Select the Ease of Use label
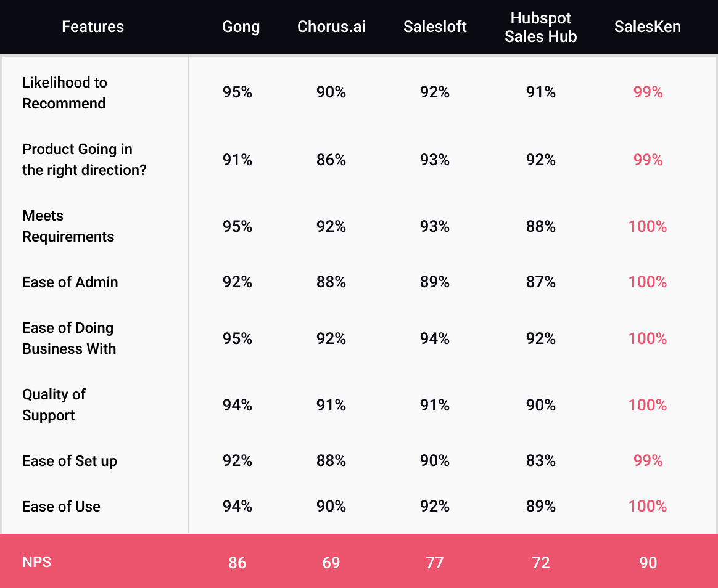The image size is (718, 588). [61, 507]
